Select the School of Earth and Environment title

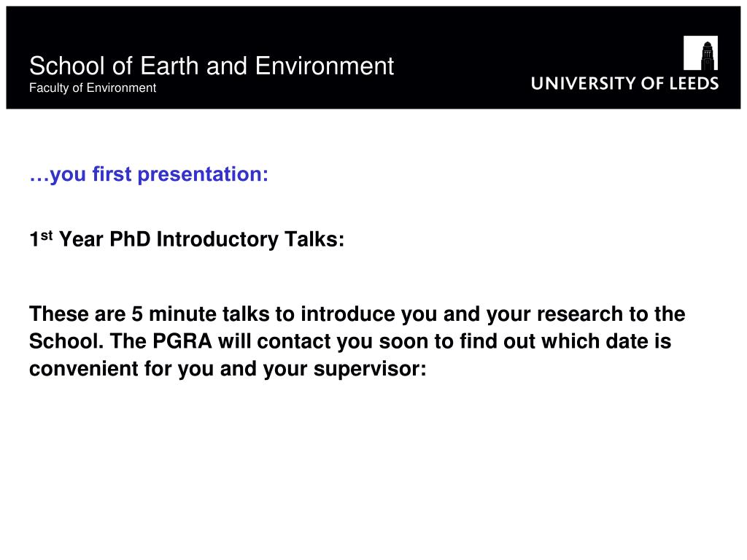[x=212, y=66]
